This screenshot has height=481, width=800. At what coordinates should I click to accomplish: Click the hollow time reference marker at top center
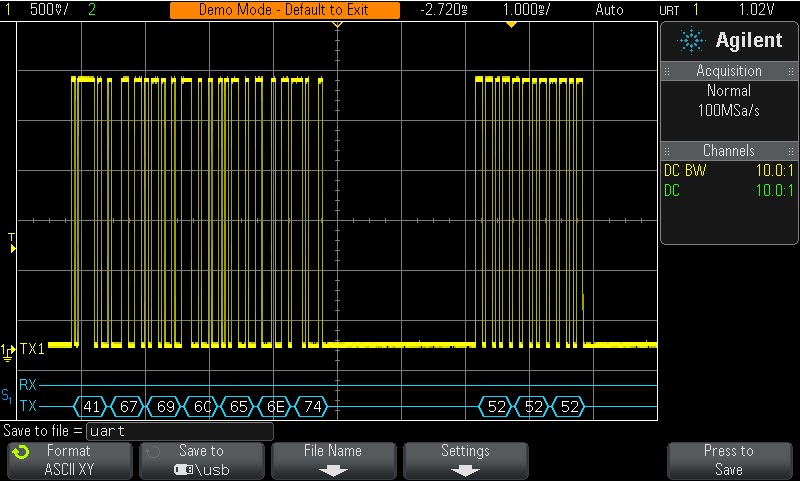[x=337, y=24]
